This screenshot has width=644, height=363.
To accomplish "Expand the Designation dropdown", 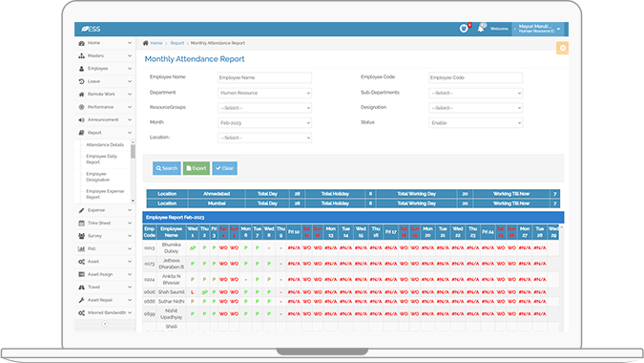I will tap(475, 108).
